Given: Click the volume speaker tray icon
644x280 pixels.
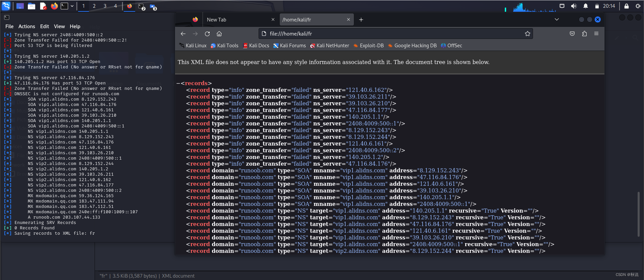Looking at the screenshot, I should pos(574,6).
